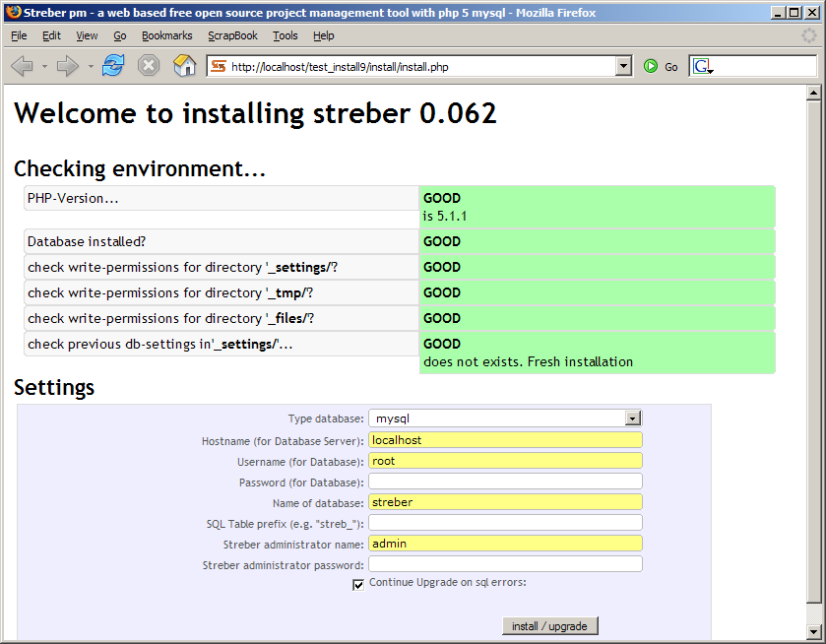Viewport: 826px width, 644px height.
Task: Expand the address bar URL dropdown
Action: click(623, 66)
